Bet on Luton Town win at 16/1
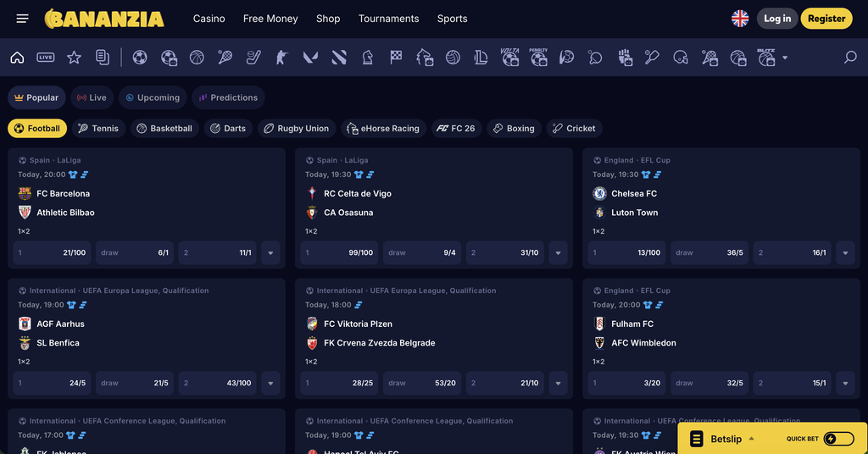Screen dimensions: 868x454 point(793,252)
